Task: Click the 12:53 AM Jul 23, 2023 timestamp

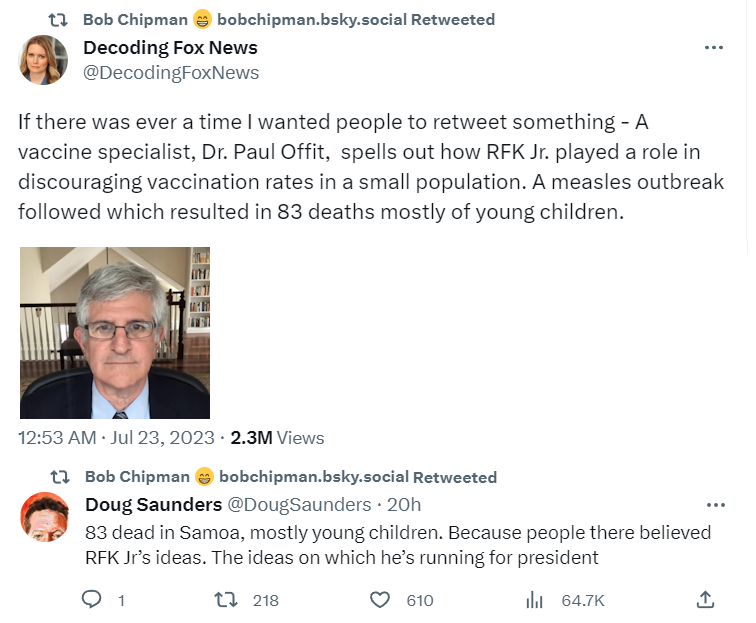Action: (116, 438)
